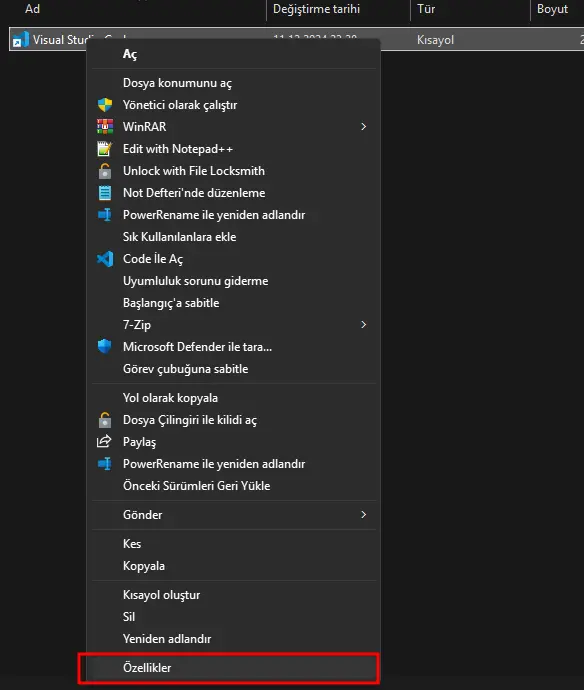Open the WinRAR menu entry
This screenshot has width=584, height=690.
[x=234, y=127]
